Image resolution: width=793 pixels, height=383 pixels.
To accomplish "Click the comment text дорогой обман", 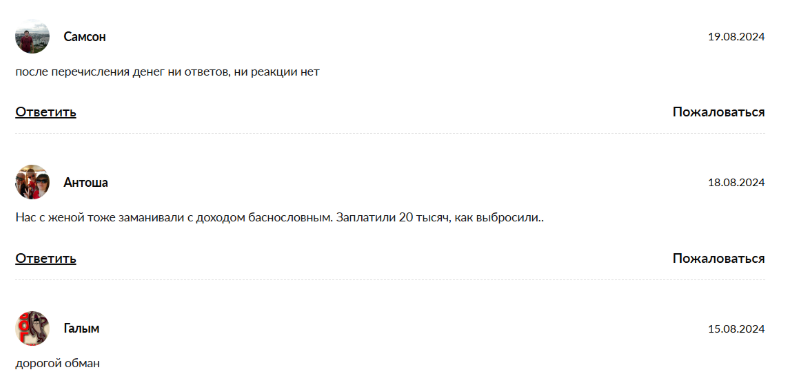I will [x=58, y=363].
